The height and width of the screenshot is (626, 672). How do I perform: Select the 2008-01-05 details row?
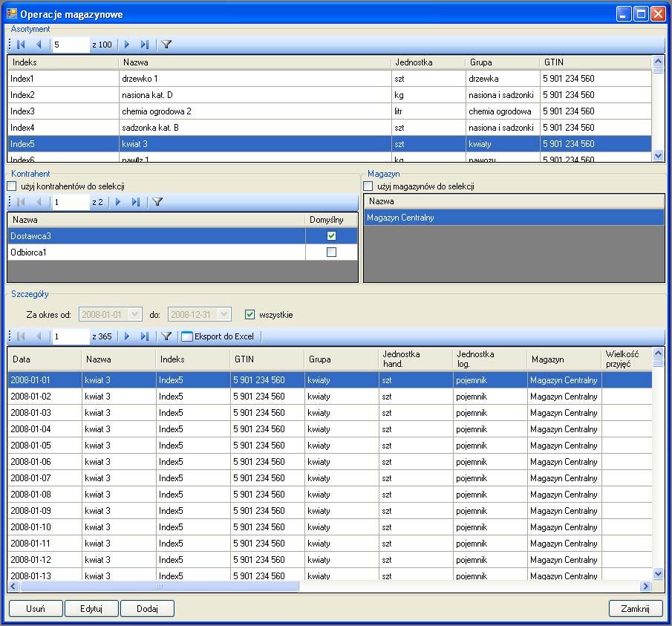point(329,446)
